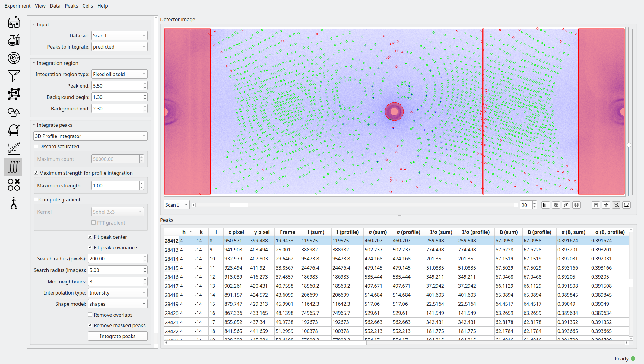This screenshot has width=644, height=364.
Task: Toggle the crossed-eye hide icon
Action: [x=566, y=205]
